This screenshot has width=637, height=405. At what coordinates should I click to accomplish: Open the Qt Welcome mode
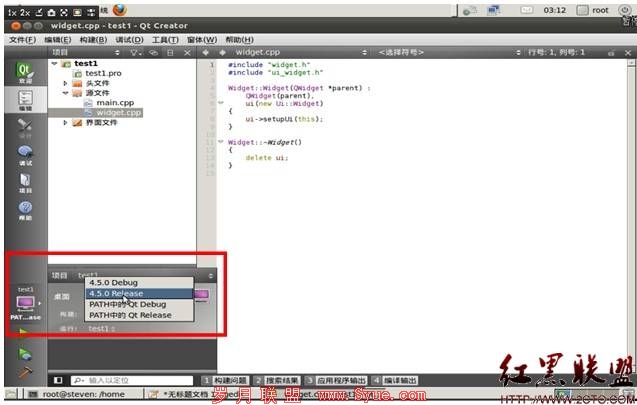coord(25,72)
